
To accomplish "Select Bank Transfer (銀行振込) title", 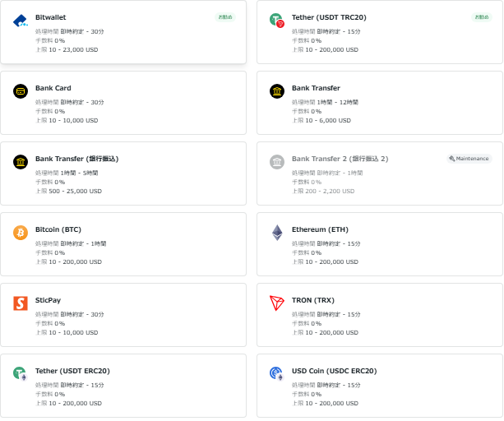I will click(76, 159).
